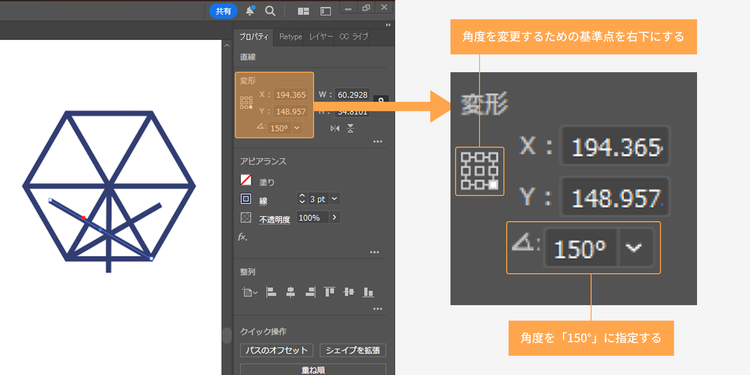Click the アピアランス section heading
750x375 pixels.
(x=263, y=162)
